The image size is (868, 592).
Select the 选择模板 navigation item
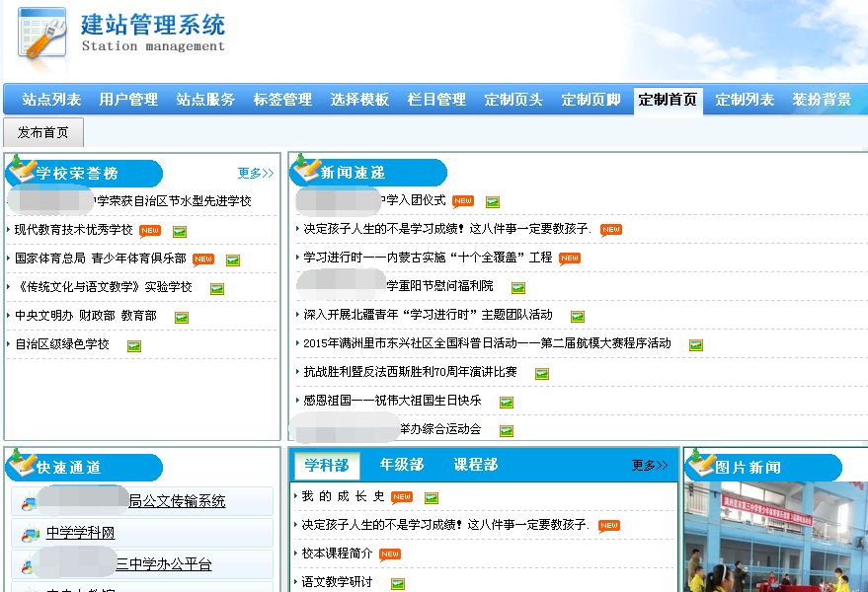tap(359, 100)
